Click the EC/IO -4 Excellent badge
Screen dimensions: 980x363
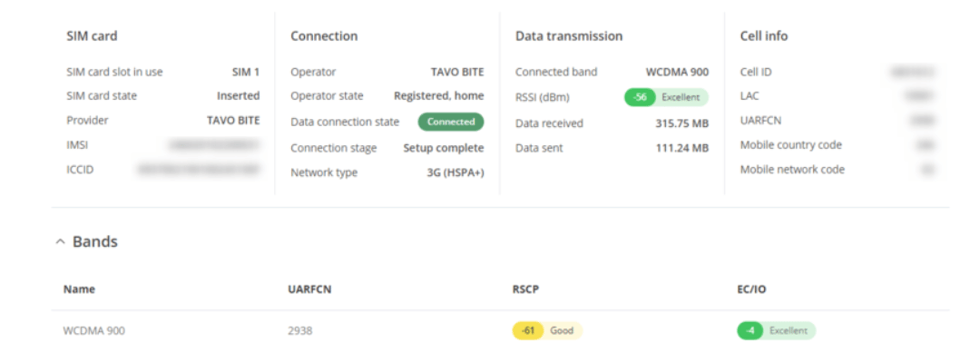776,330
